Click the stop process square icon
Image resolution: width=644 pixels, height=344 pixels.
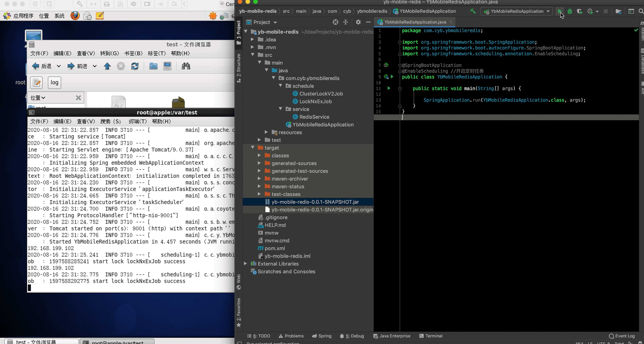[606, 11]
